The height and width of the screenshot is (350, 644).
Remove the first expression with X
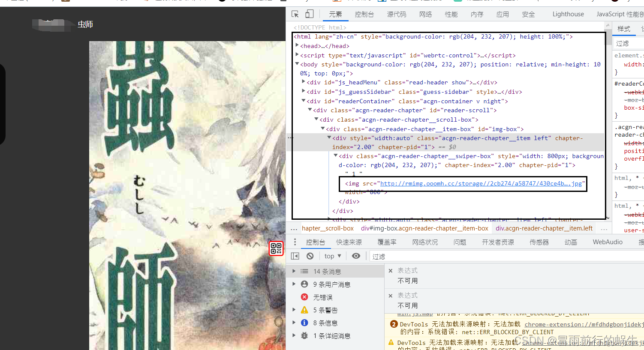[391, 271]
